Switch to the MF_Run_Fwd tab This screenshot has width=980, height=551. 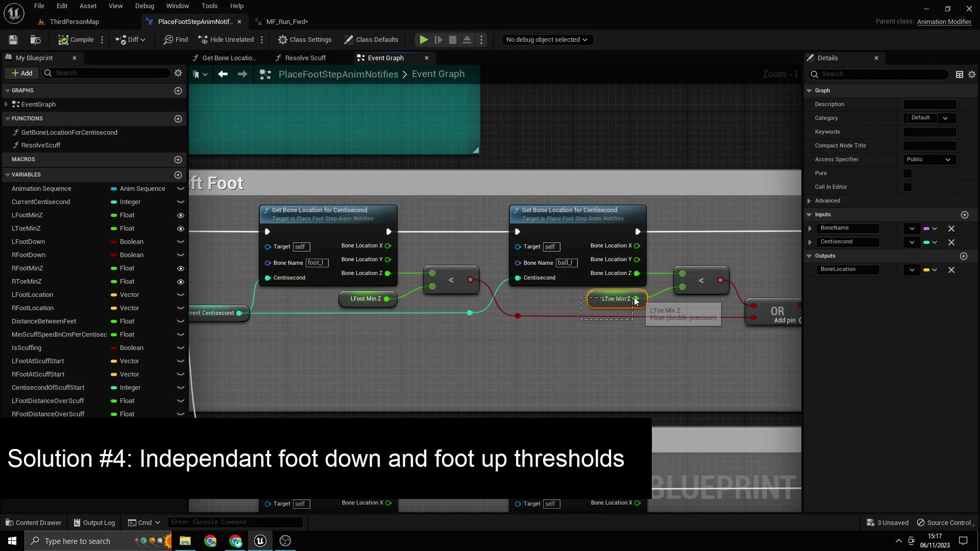(287, 21)
